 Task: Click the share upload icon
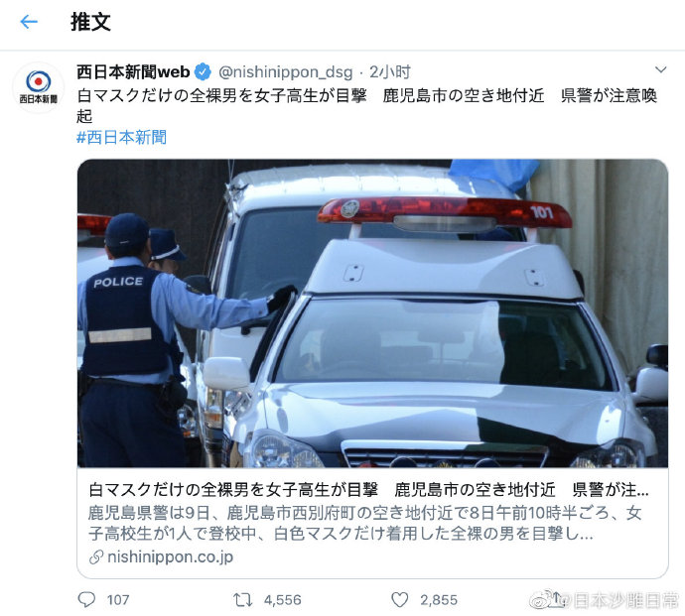click(x=557, y=598)
